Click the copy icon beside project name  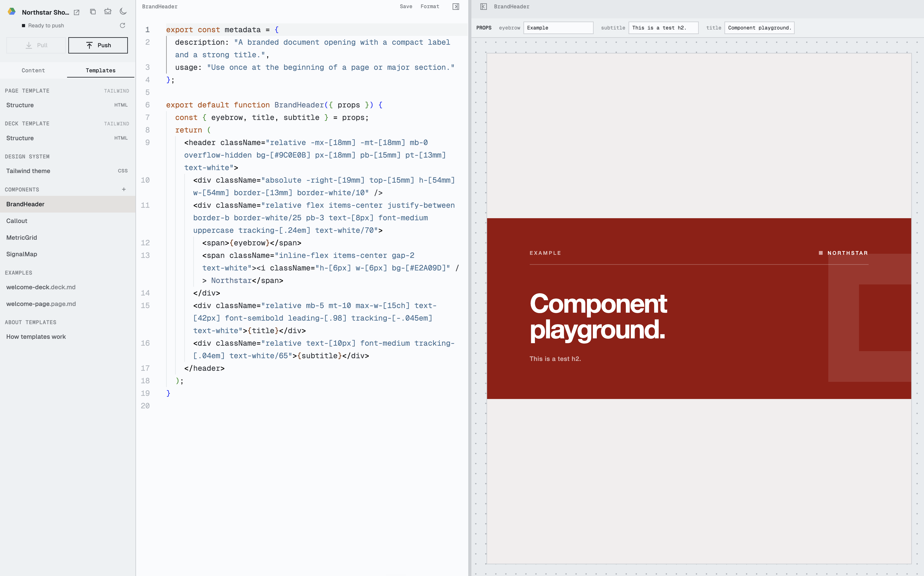pyautogui.click(x=93, y=11)
